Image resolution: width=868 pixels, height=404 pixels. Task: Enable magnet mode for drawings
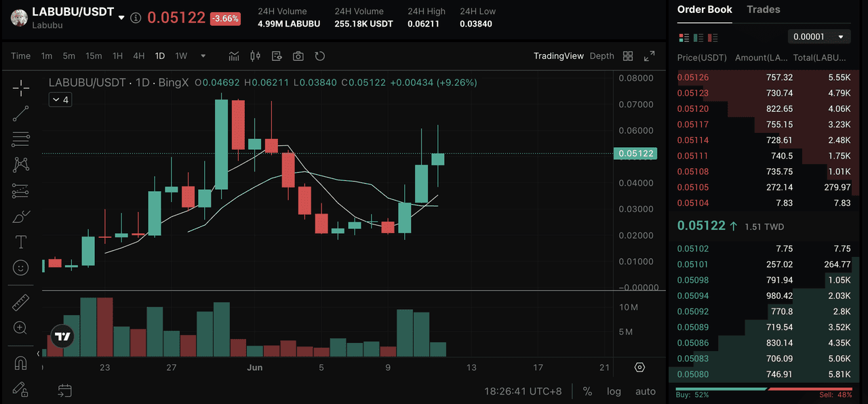pyautogui.click(x=21, y=363)
